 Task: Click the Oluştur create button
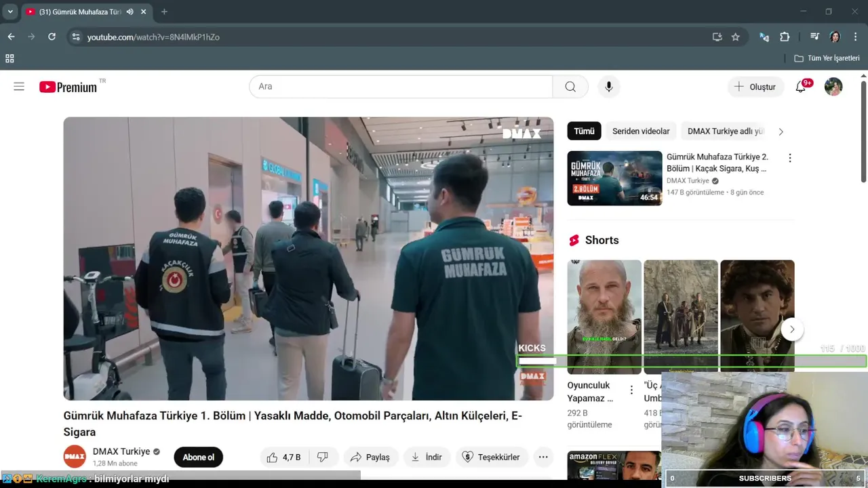(x=755, y=87)
